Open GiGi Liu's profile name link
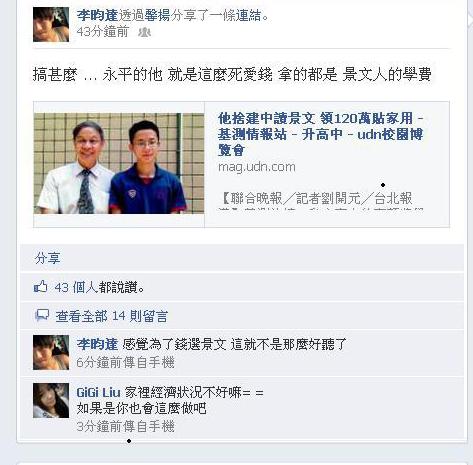 (x=98, y=392)
